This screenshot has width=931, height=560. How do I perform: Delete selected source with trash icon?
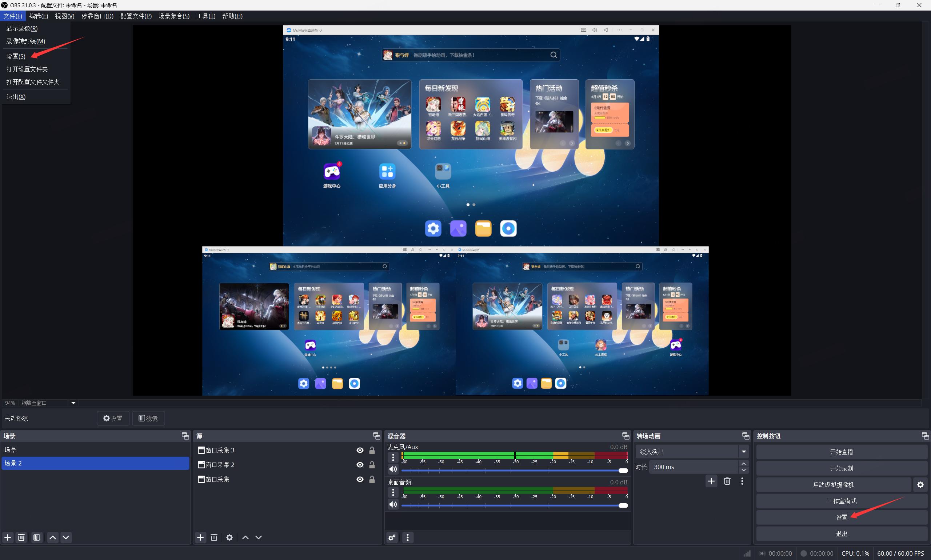(x=214, y=537)
